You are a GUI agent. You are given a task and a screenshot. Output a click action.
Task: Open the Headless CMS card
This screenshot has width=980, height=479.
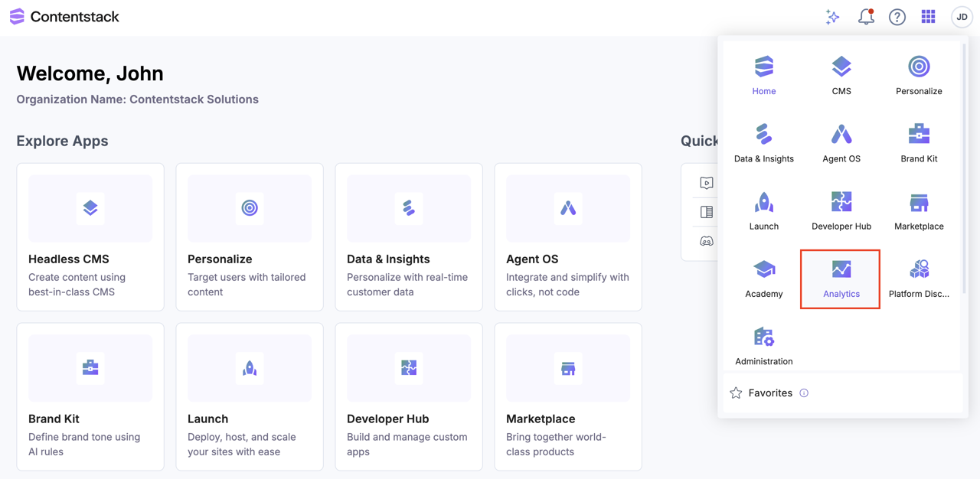90,237
